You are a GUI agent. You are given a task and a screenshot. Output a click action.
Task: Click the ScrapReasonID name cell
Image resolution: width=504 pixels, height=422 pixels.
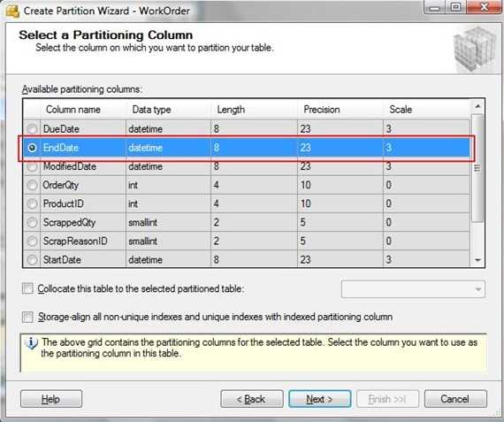(x=83, y=241)
